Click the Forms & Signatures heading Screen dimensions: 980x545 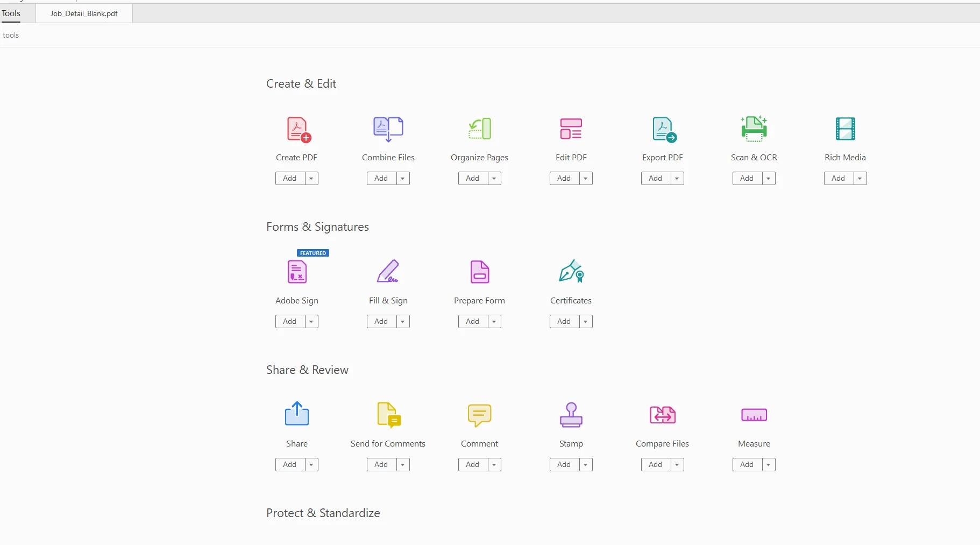click(317, 227)
